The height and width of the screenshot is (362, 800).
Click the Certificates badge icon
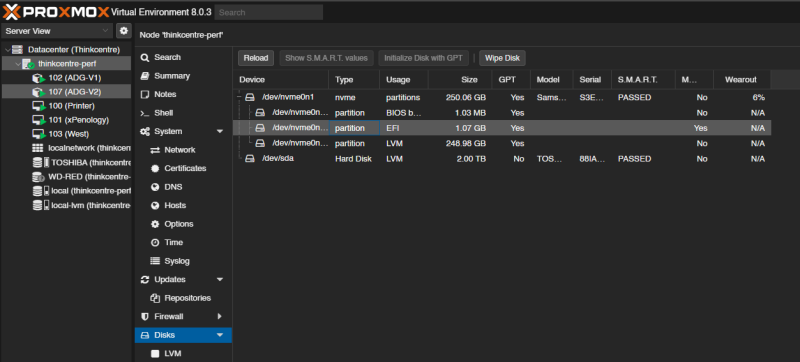(155, 168)
